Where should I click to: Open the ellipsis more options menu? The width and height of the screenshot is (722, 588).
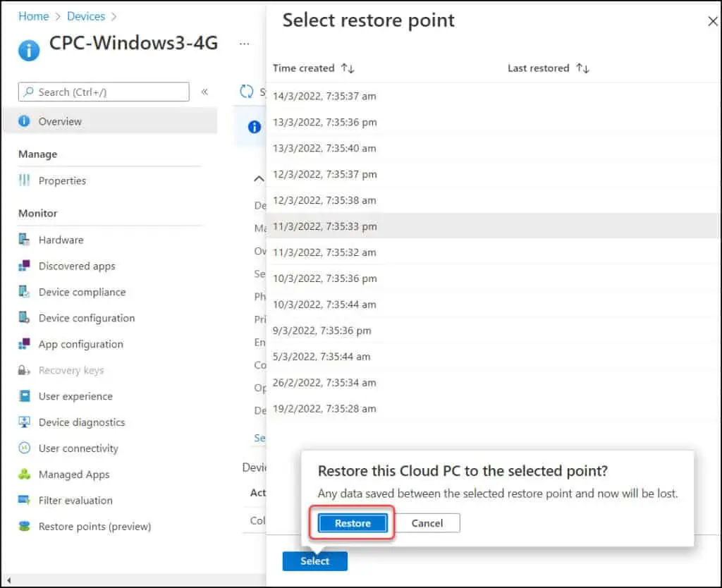pyautogui.click(x=245, y=44)
